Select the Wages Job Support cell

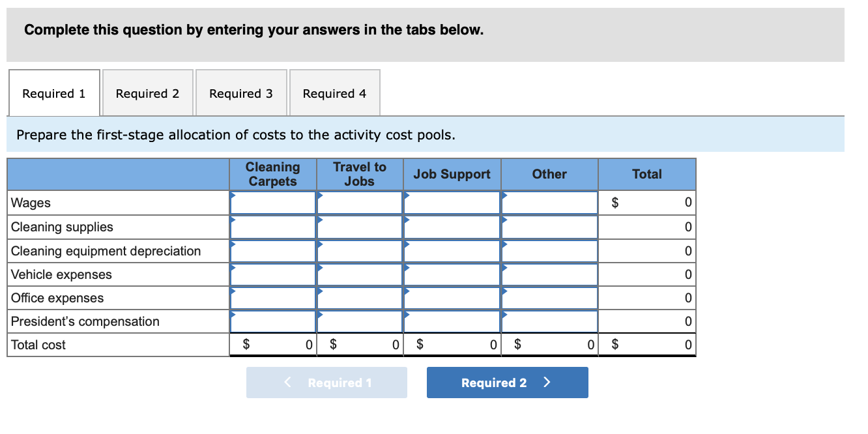point(452,203)
